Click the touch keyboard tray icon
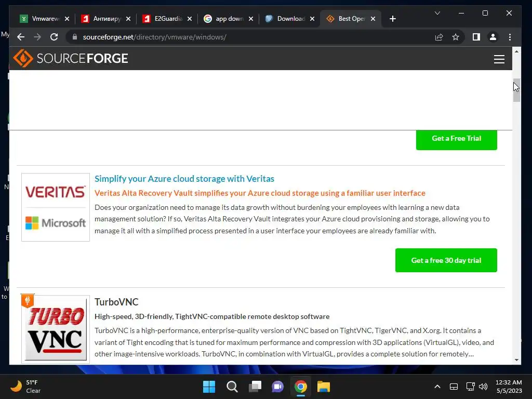The width and height of the screenshot is (532, 399). [x=454, y=387]
